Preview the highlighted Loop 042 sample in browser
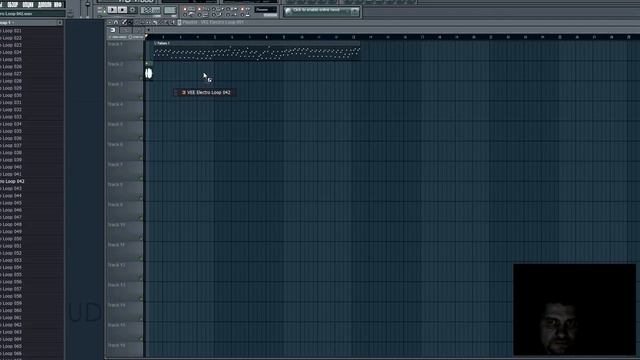Viewport: 640px width, 360px height. point(12,181)
